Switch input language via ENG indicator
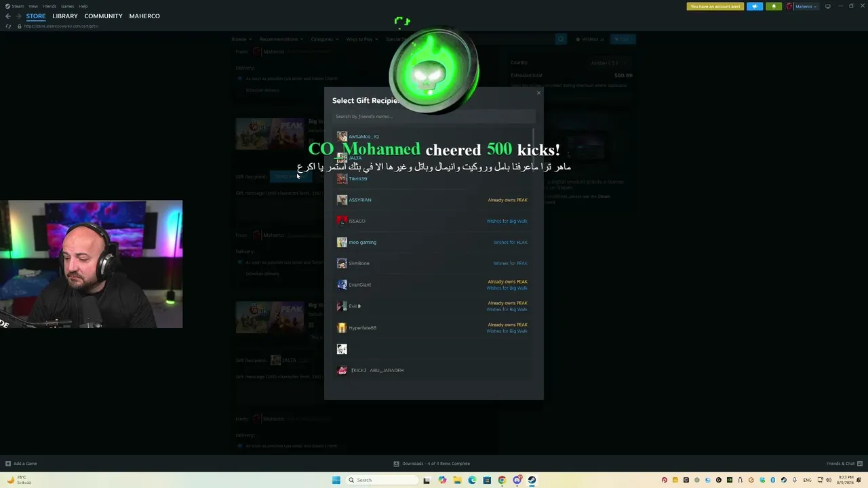Image resolution: width=868 pixels, height=488 pixels. coord(808,480)
